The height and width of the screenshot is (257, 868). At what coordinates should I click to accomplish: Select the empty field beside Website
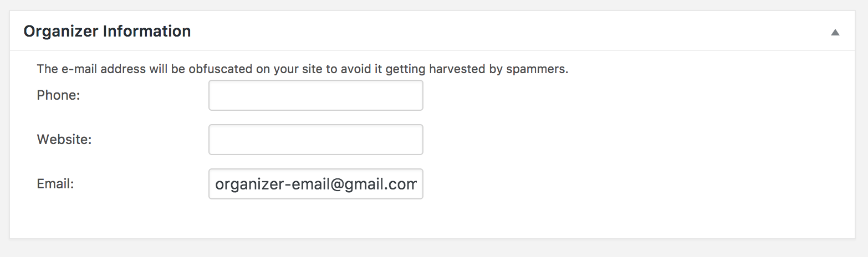pyautogui.click(x=315, y=140)
